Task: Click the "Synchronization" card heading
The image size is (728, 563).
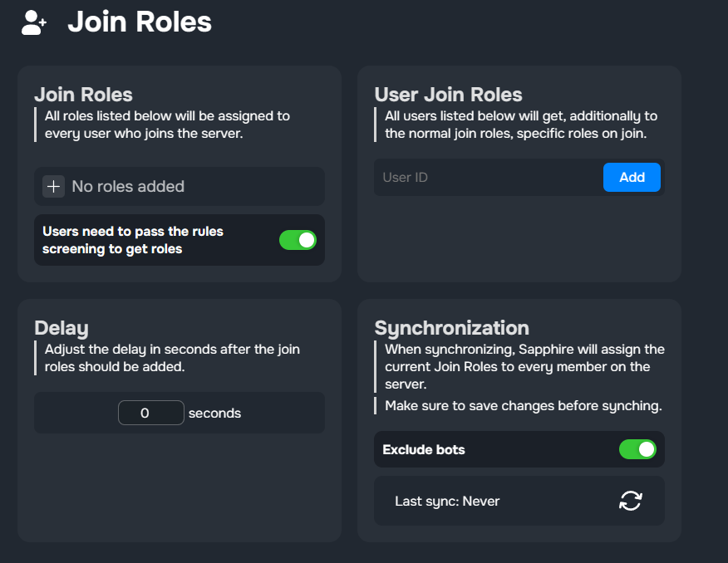Action: [x=451, y=327]
